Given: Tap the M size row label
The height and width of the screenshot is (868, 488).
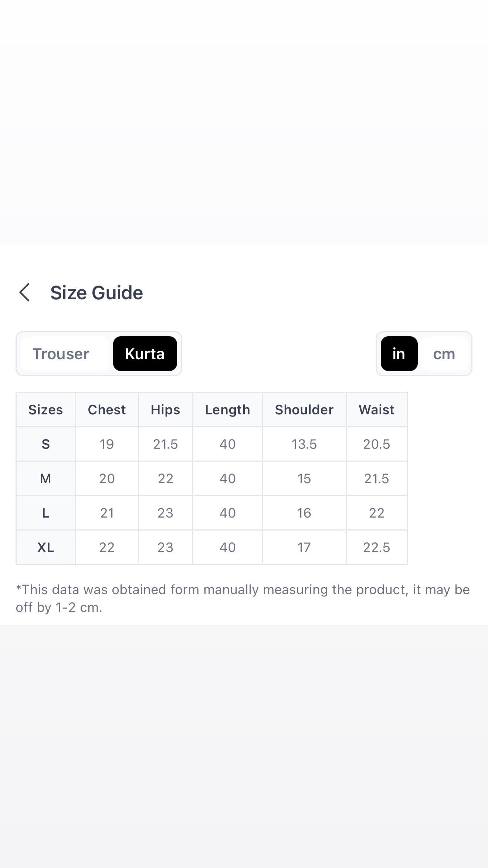Looking at the screenshot, I should click(x=46, y=478).
